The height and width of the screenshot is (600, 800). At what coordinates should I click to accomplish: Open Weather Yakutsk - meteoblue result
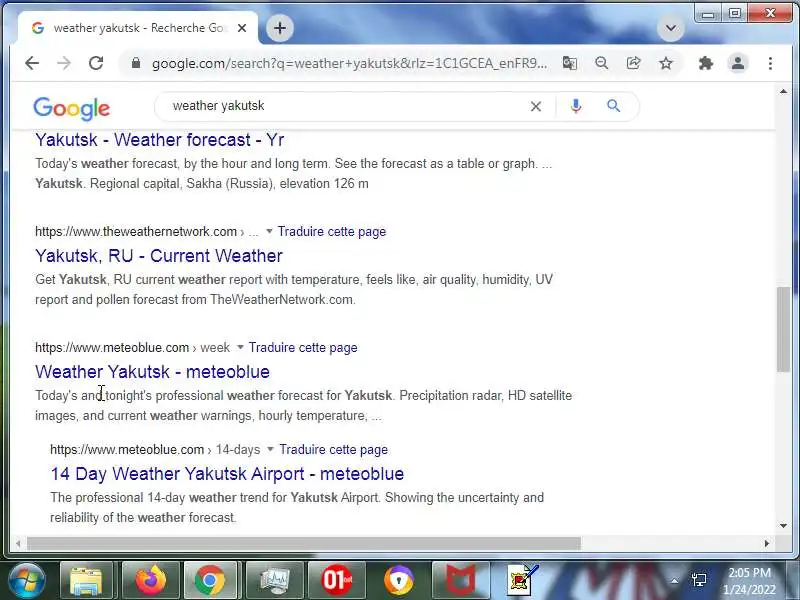[152, 371]
